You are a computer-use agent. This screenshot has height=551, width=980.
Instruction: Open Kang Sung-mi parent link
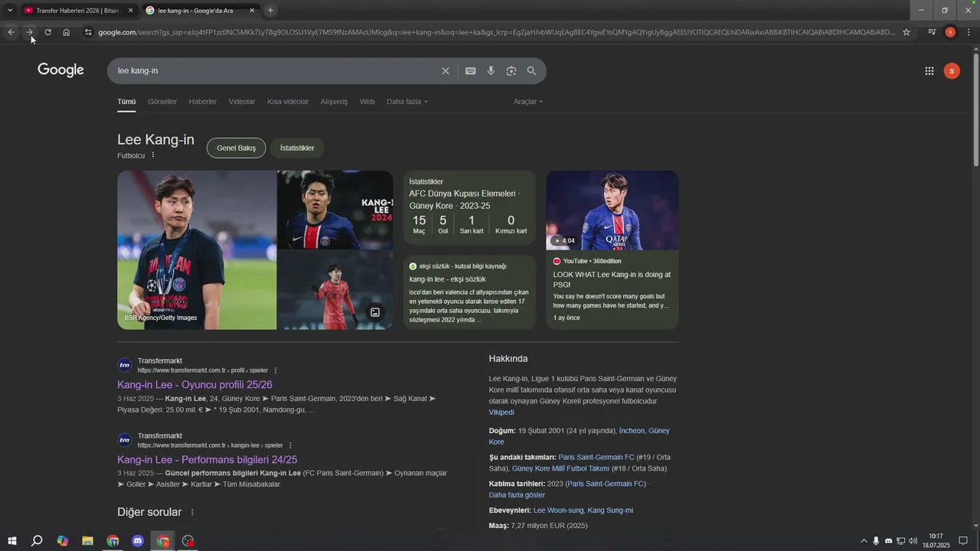(610, 510)
